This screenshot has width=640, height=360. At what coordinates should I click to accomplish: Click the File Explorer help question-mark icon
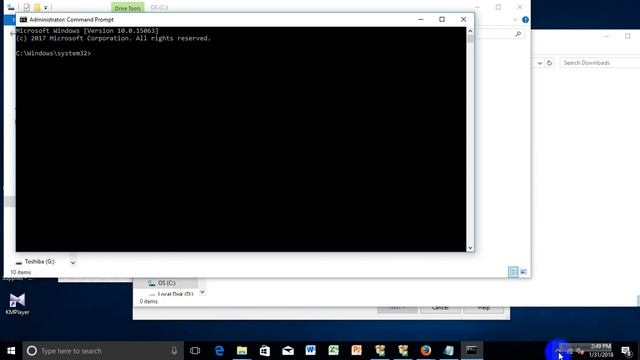pyautogui.click(x=525, y=20)
